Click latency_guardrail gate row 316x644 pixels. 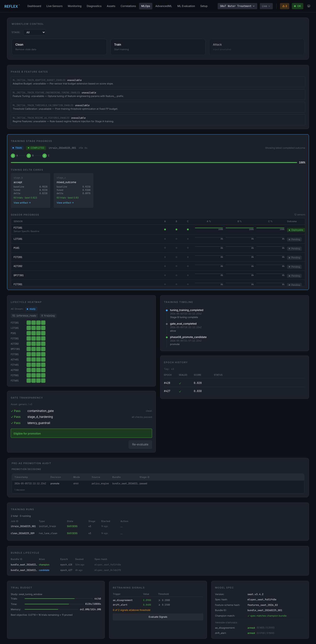point(81,423)
